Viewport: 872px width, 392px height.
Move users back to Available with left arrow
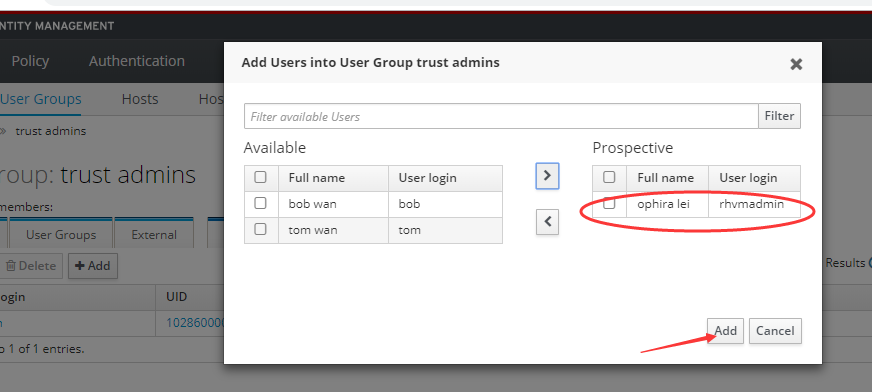click(x=547, y=221)
